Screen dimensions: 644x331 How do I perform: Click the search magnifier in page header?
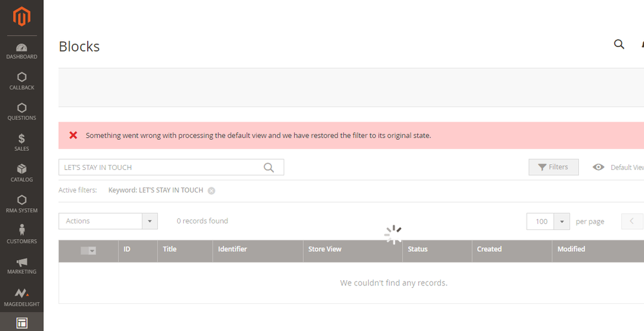(619, 44)
